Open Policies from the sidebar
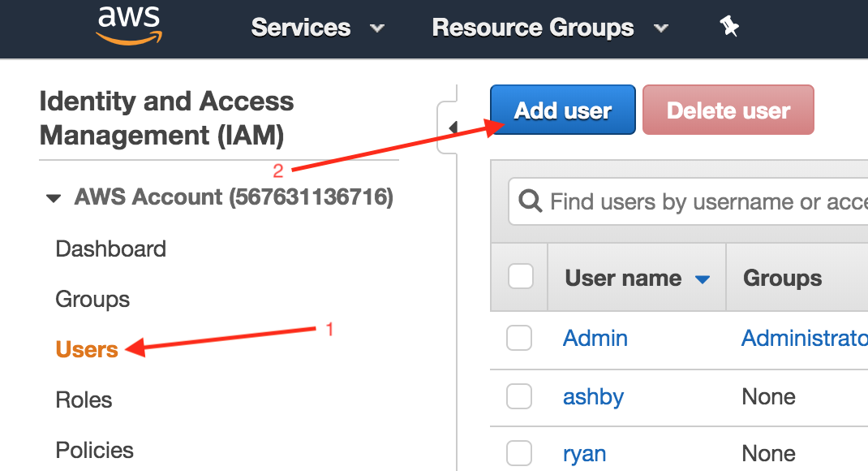Viewport: 868px width, 471px height. pos(94,450)
